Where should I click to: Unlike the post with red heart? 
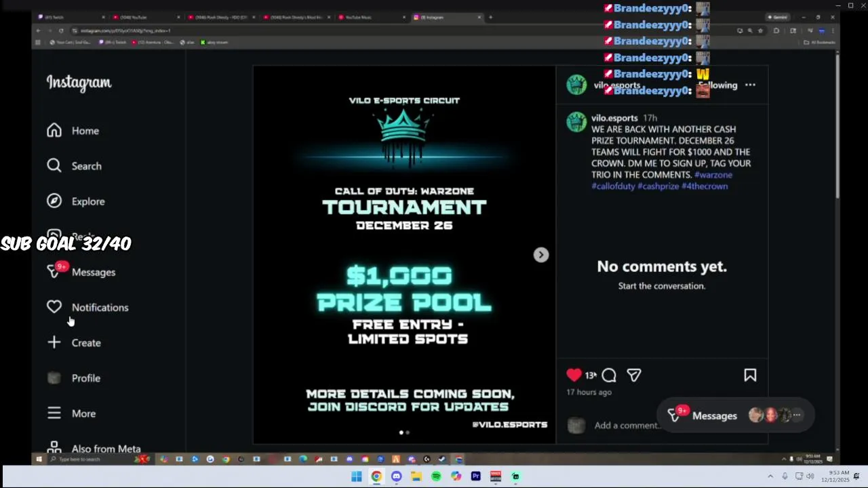574,375
